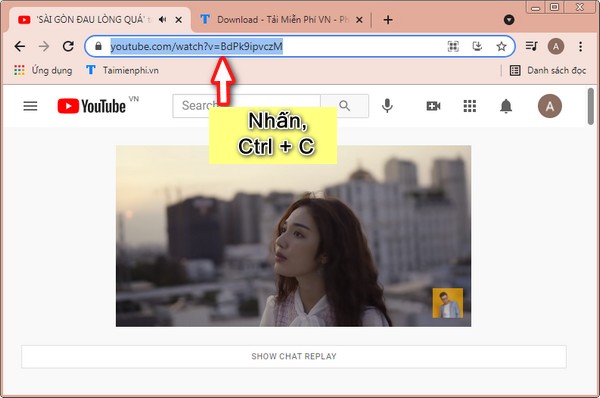Open the YouTube account avatar A
This screenshot has width=600, height=398.
point(549,106)
